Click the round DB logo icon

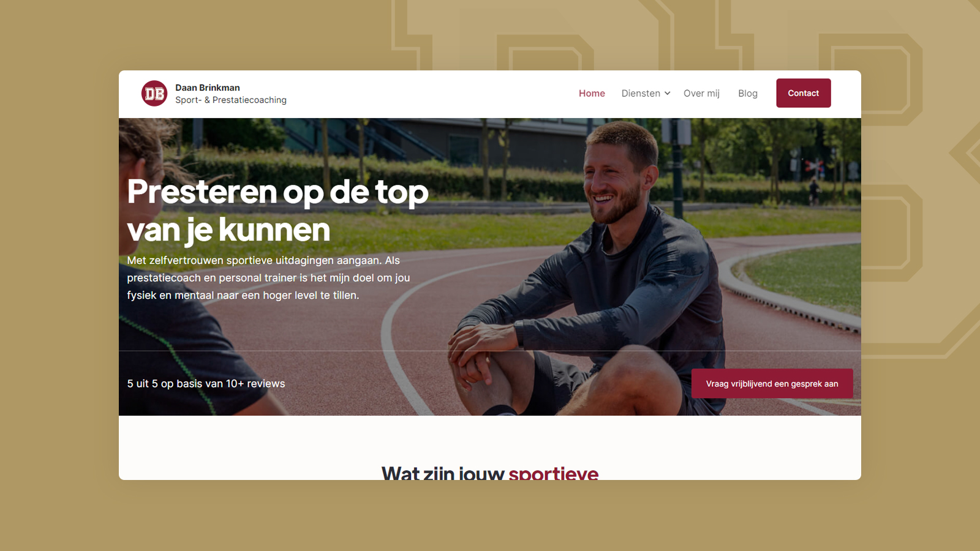tap(154, 93)
